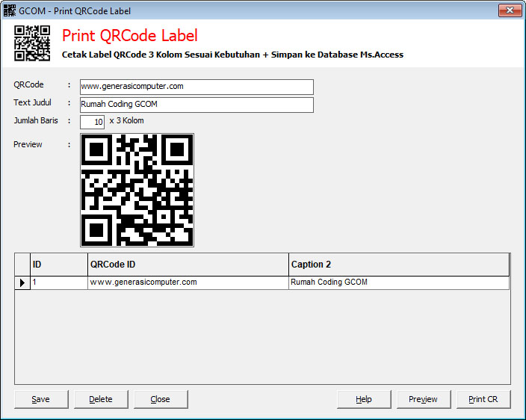
Task: Select row 1 using the arrow indicator
Action: tap(22, 282)
